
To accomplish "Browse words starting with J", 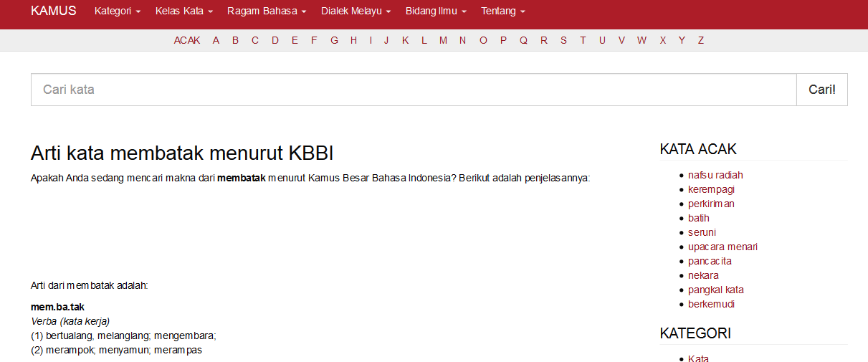I will click(386, 40).
